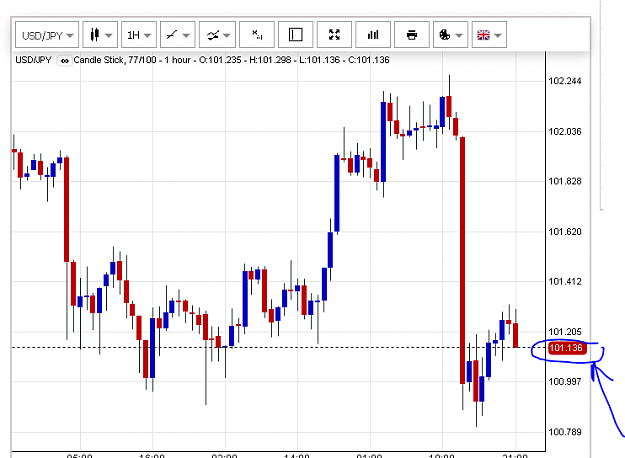Click the 102.036 price axis label
This screenshot has height=458, width=625.
[565, 132]
